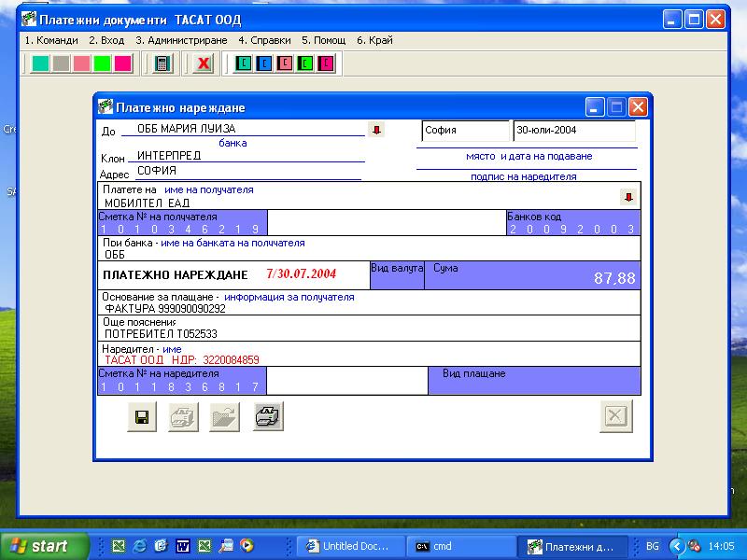Open the '6. Край' menu

coord(375,40)
